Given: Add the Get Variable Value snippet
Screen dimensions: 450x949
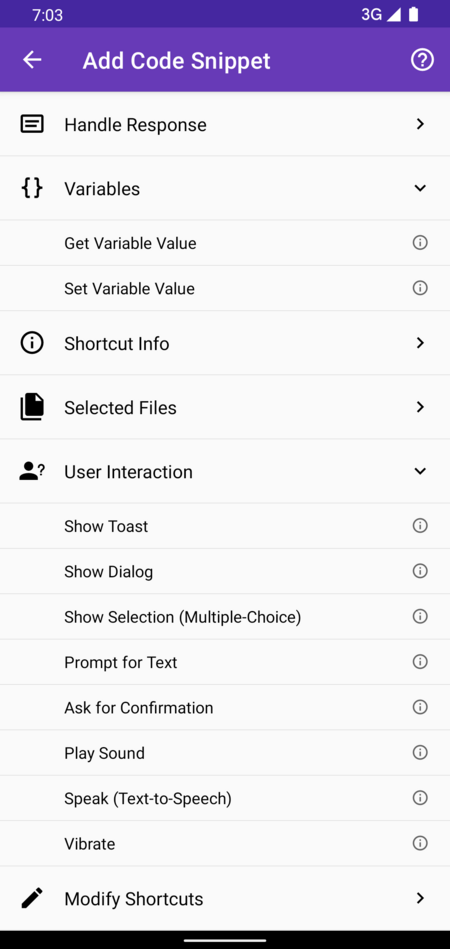Looking at the screenshot, I should pos(225,243).
